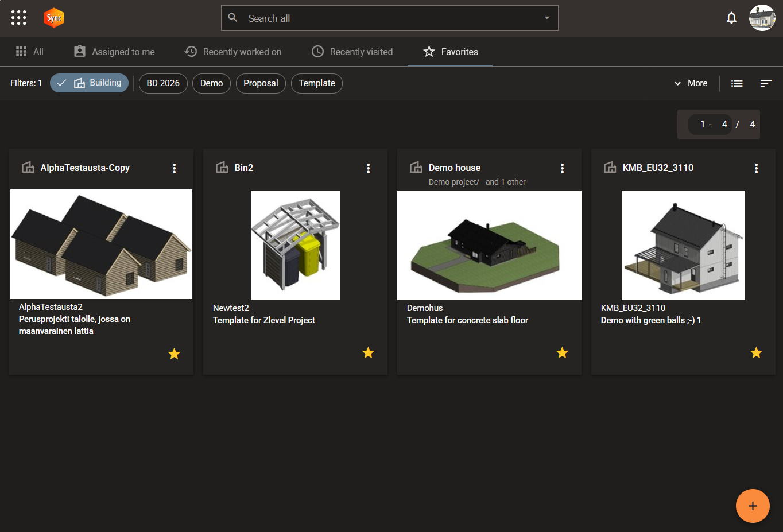Open the sort order options
The height and width of the screenshot is (532, 783).
coord(766,83)
